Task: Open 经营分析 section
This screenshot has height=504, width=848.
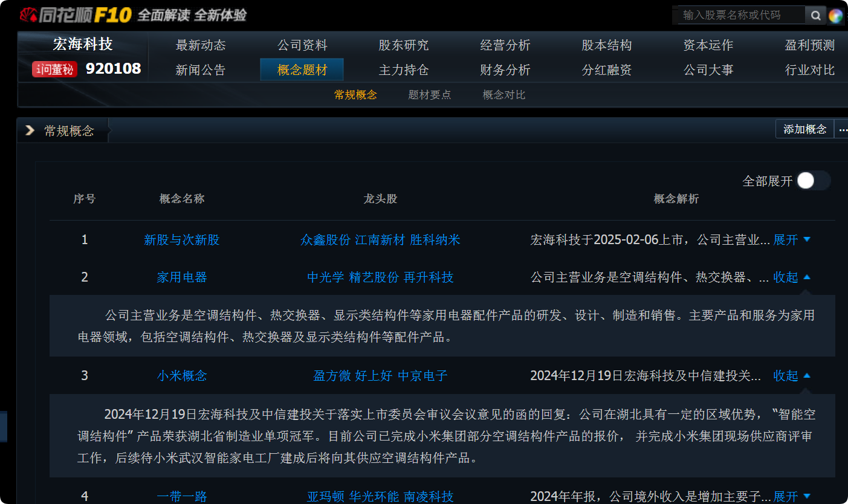Action: [x=505, y=45]
